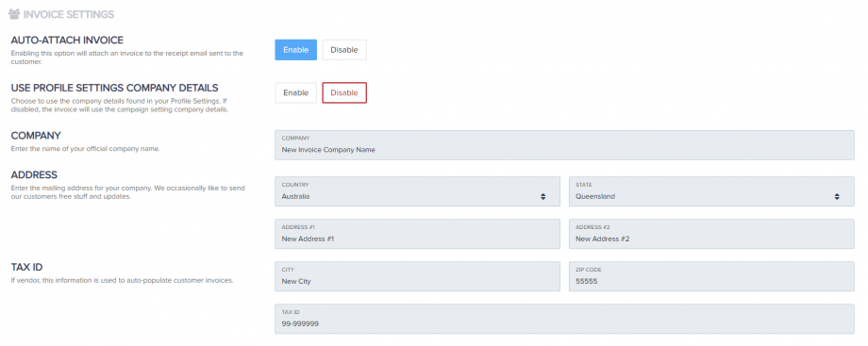Click the ADDRESS section heading
This screenshot has height=346, width=868.
click(x=34, y=175)
